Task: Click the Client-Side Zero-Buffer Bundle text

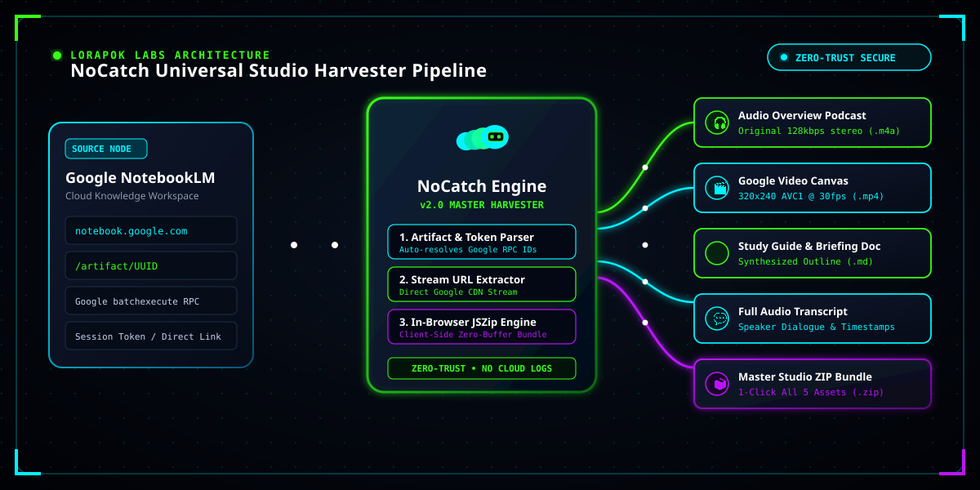Action: [x=473, y=334]
